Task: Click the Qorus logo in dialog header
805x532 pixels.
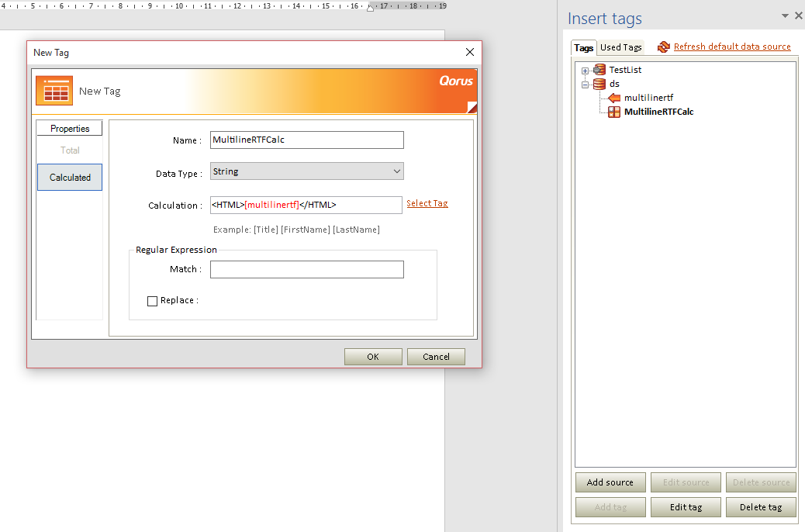Action: coord(455,81)
